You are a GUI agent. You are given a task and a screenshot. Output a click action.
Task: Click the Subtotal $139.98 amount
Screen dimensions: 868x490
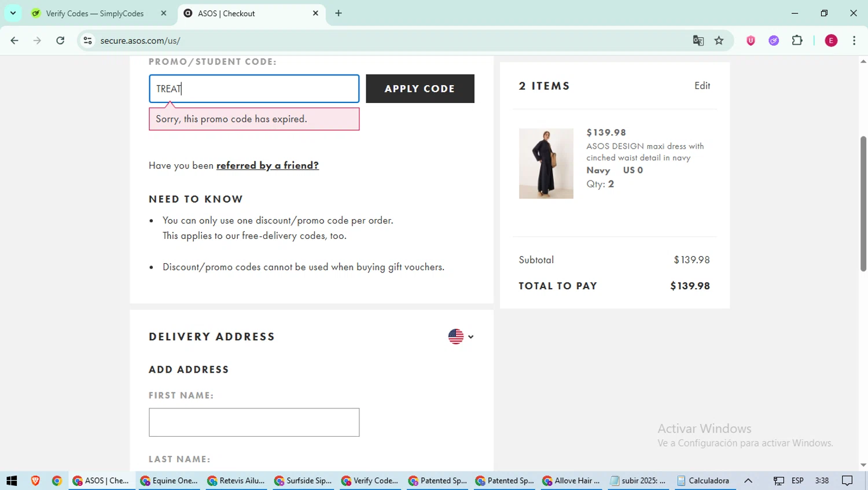point(692,260)
